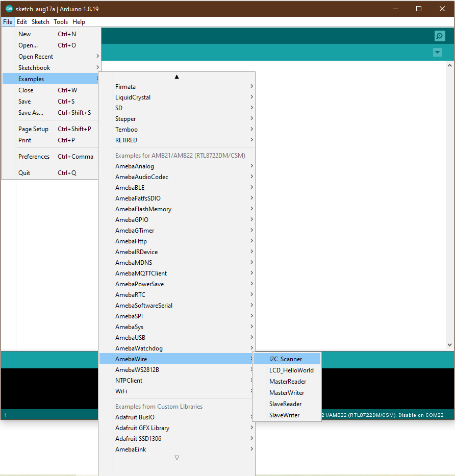Open the File menu
This screenshot has height=476, width=455.
click(x=8, y=22)
